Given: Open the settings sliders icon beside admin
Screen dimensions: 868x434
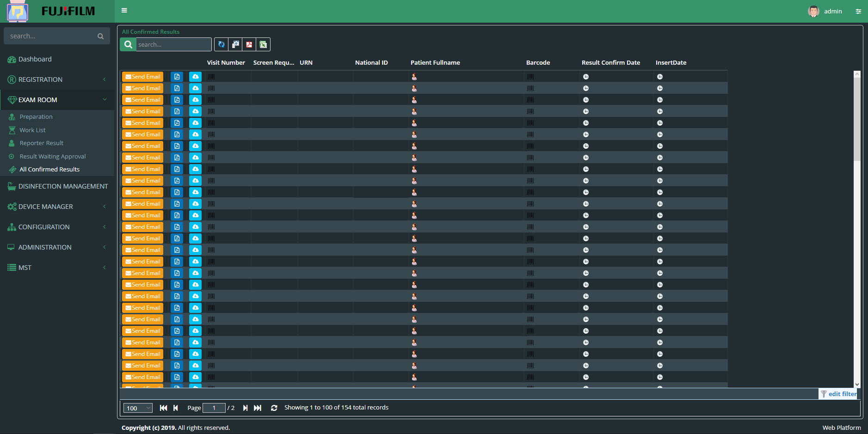Looking at the screenshot, I should coord(858,12).
